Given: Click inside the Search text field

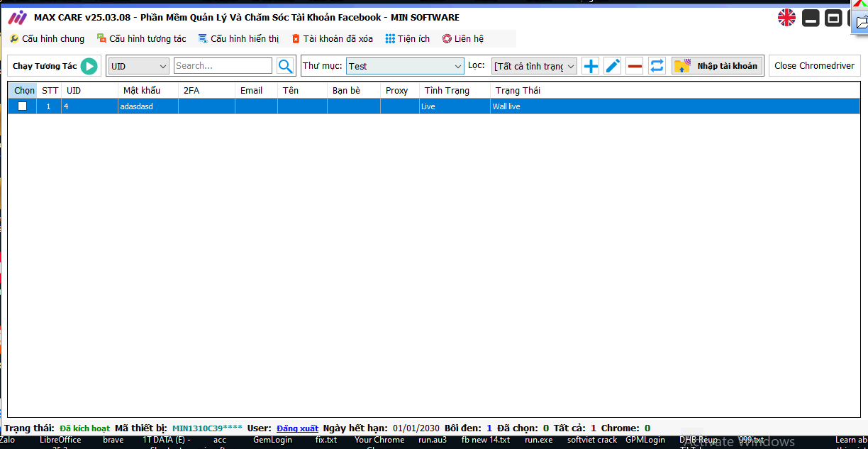Looking at the screenshot, I should point(223,66).
